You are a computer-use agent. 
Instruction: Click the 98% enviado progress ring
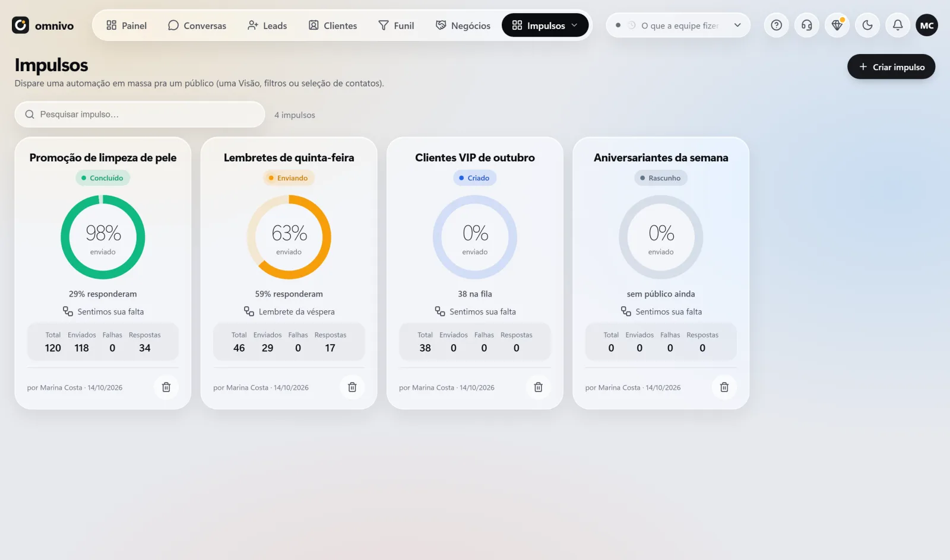point(103,237)
